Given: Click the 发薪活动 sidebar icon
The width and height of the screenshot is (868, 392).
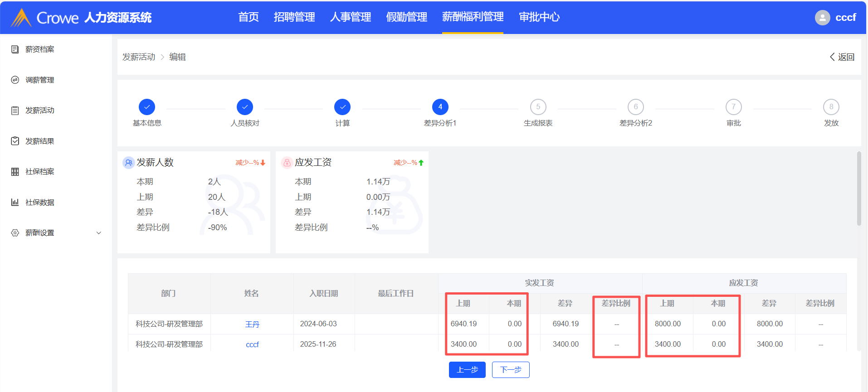Looking at the screenshot, I should (x=15, y=110).
